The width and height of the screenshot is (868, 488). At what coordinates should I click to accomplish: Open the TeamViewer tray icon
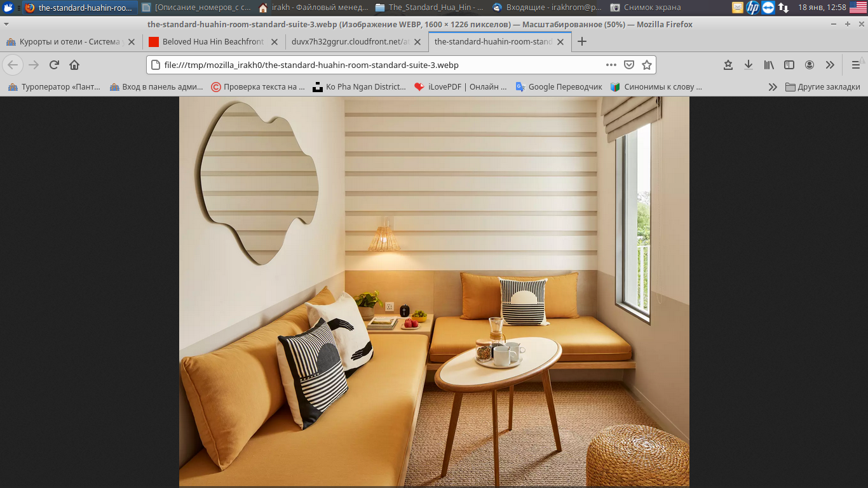[768, 8]
